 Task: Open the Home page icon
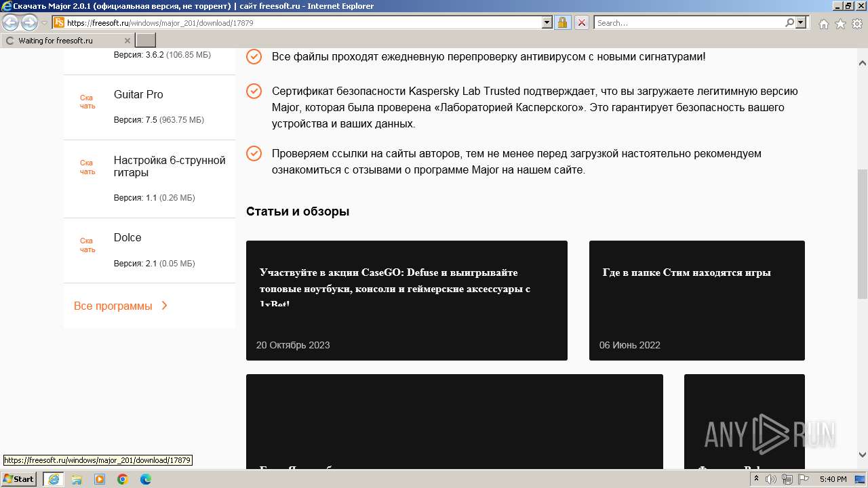pos(823,24)
